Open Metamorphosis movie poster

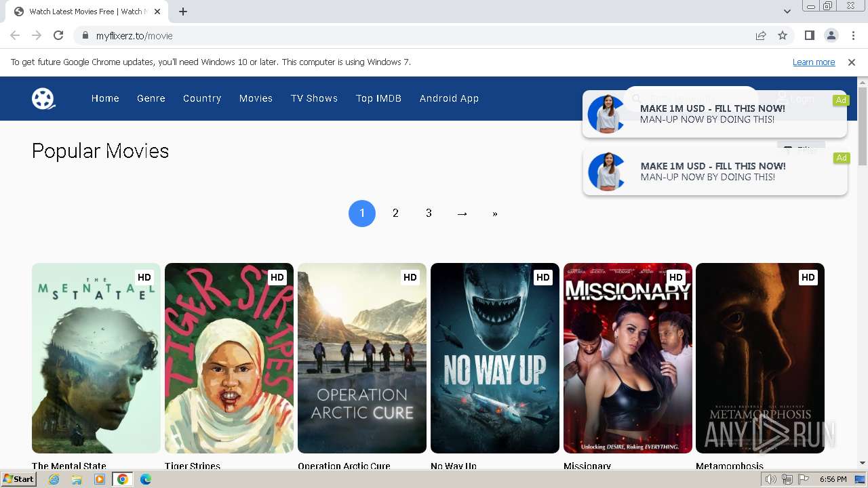coord(760,358)
